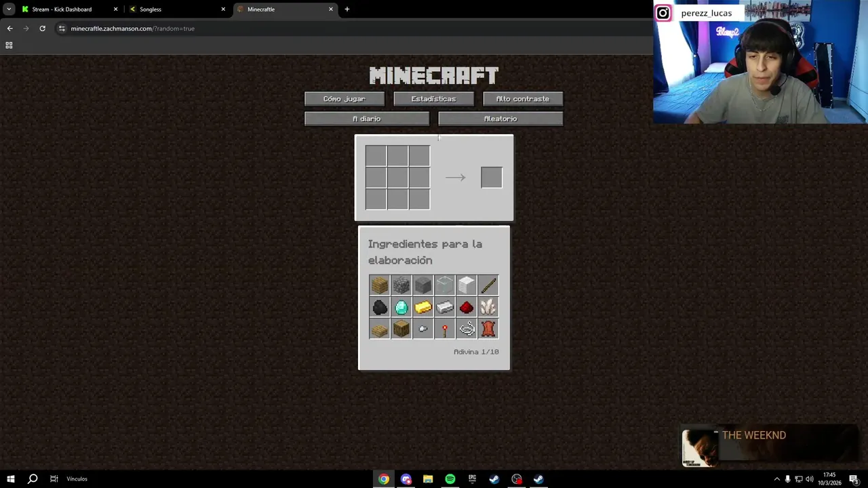Expand the hidden system tray icons
This screenshot has width=868, height=488.
[776, 479]
